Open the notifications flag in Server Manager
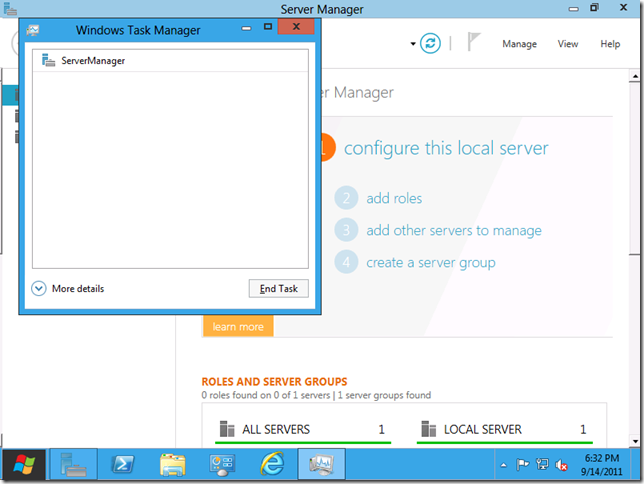The image size is (644, 484). 474,42
